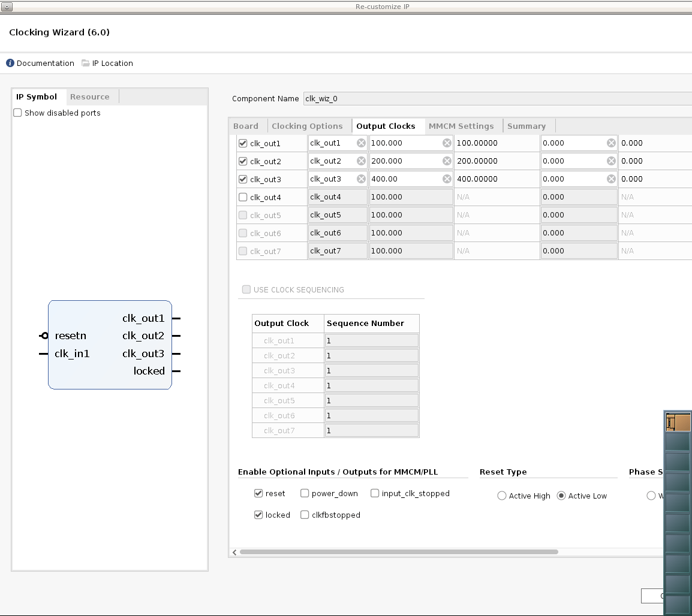692x616 pixels.
Task: Enable the clk_out4 output clock
Action: click(242, 197)
